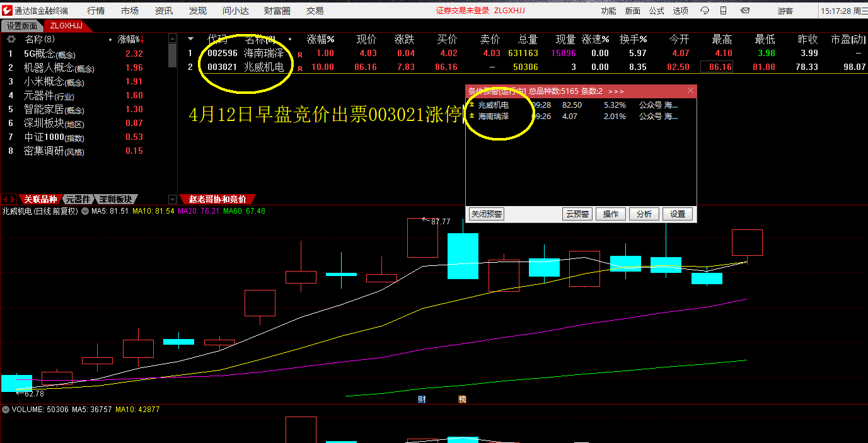Screen dimensions: 868x443
Task: Switch to the 设置版面 tab
Action: click(x=22, y=26)
